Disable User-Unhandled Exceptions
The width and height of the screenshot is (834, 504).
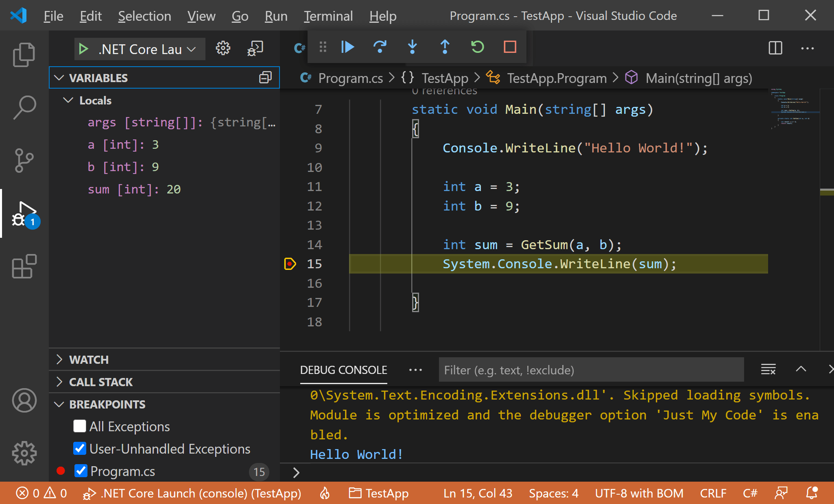point(80,448)
